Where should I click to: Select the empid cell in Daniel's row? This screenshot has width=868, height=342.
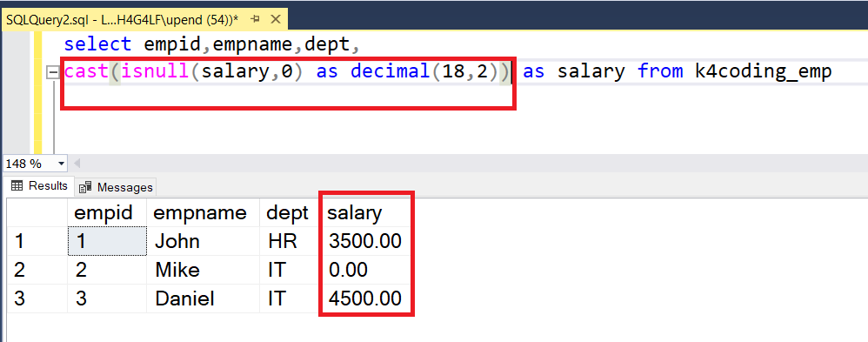click(107, 298)
